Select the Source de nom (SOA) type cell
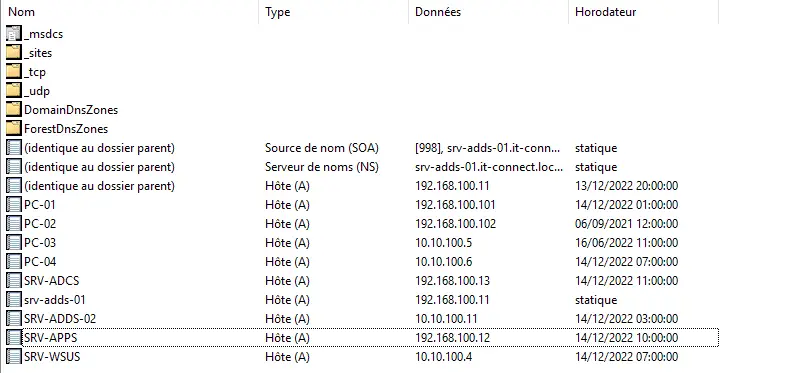This screenshot has width=800, height=373. coord(322,148)
